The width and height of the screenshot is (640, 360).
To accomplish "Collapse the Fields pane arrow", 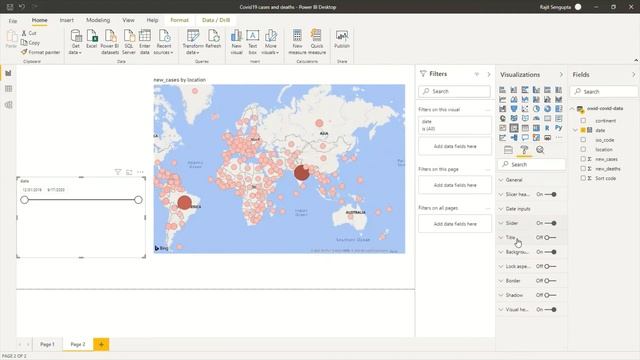I will tap(633, 75).
